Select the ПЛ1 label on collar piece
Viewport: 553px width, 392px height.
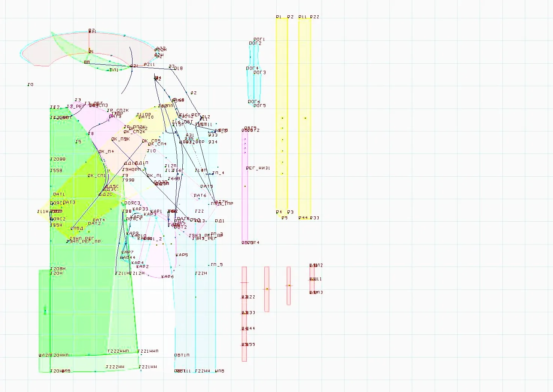click(114, 70)
